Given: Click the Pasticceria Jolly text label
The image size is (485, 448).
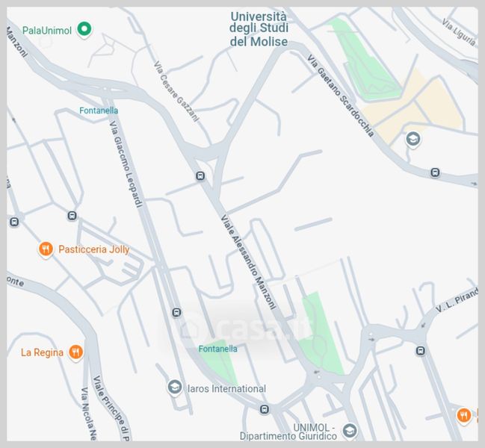Looking at the screenshot, I should [94, 249].
